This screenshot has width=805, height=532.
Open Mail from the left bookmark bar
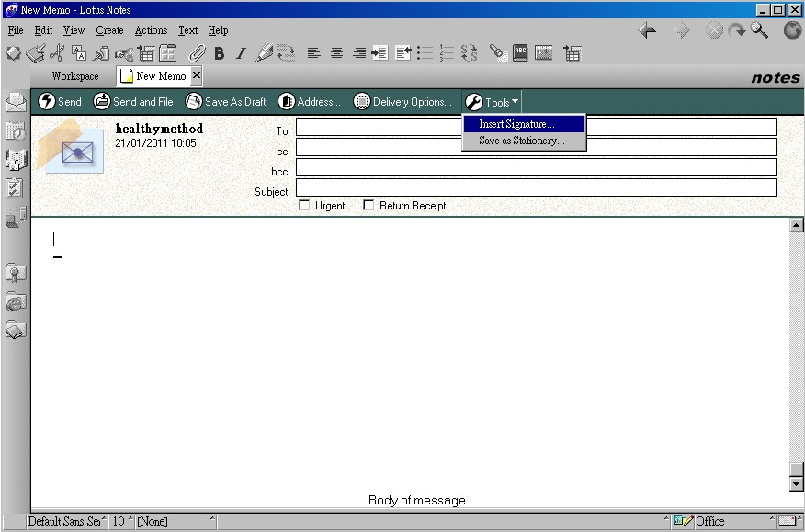click(16, 101)
